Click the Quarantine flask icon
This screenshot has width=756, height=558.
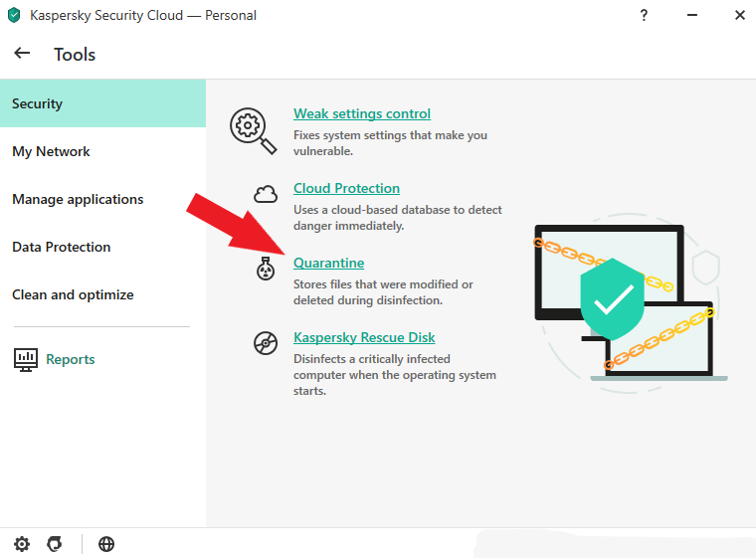point(266,269)
